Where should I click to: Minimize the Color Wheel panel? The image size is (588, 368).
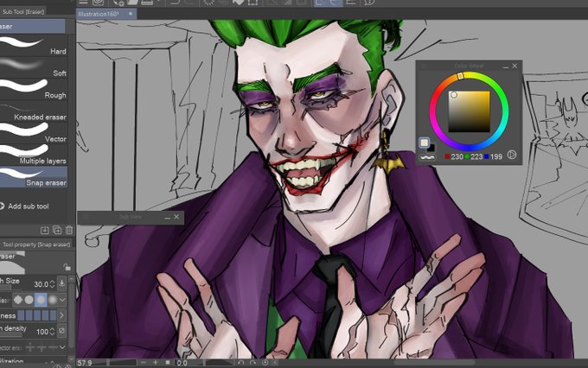pyautogui.click(x=506, y=67)
